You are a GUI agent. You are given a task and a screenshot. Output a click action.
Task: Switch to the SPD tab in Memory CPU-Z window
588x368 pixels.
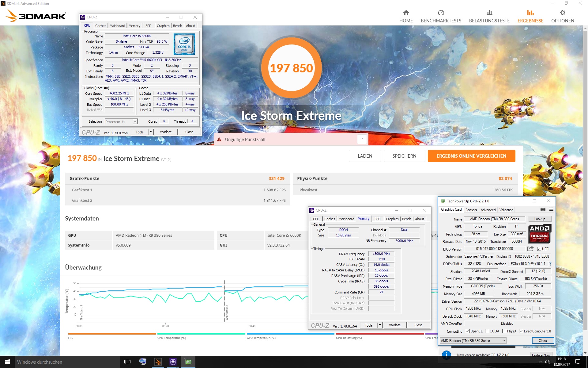tap(378, 219)
